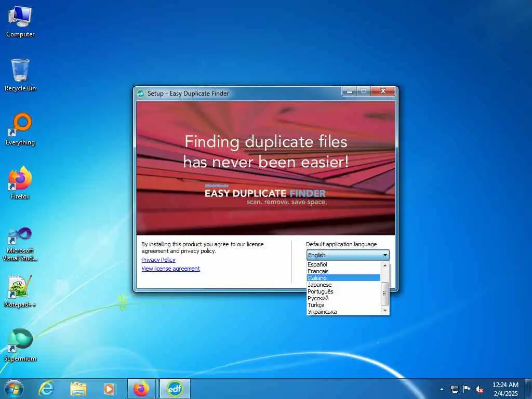Select the Microsoft Visual Studio shortcut
The width and height of the screenshot is (532, 399).
click(x=20, y=244)
